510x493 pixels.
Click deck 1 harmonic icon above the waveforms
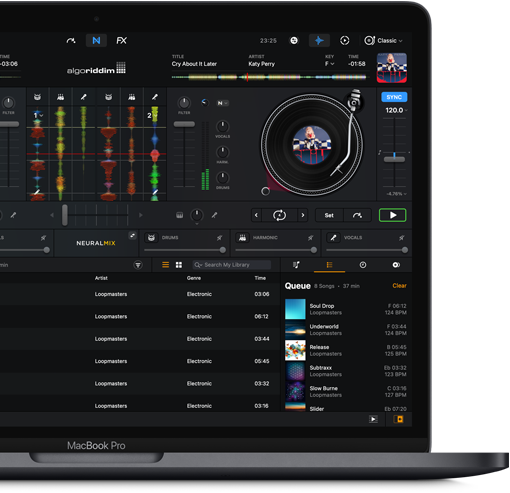coord(60,97)
